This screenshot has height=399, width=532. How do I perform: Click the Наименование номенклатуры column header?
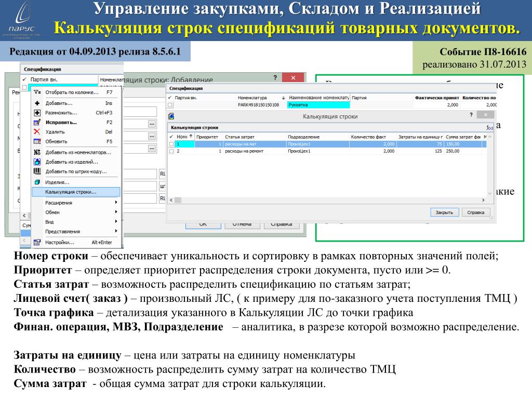point(318,98)
